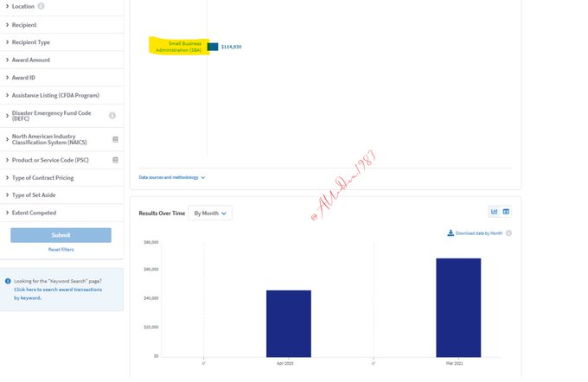Click the info icon in Keyword Search notice
The width and height of the screenshot is (588, 382).
[x=8, y=281]
